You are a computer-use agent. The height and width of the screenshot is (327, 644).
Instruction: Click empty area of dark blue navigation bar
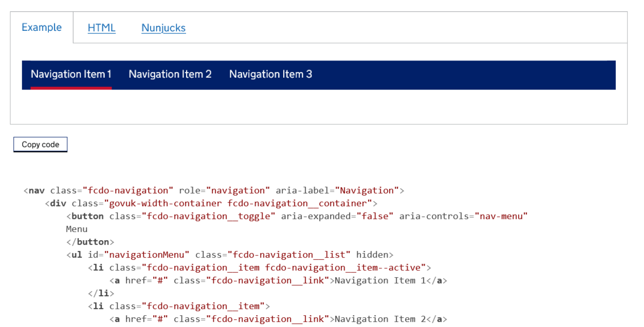pyautogui.click(x=463, y=75)
